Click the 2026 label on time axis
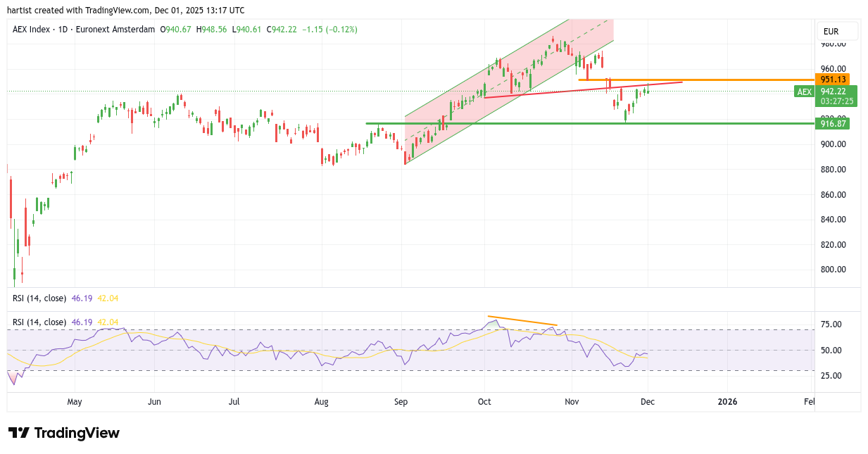This screenshot has width=868, height=454. (727, 402)
